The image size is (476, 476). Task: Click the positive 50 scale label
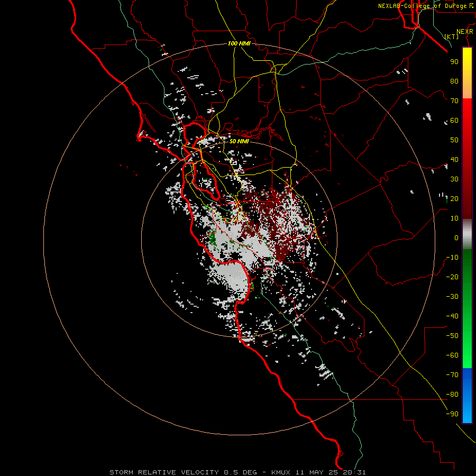click(454, 140)
